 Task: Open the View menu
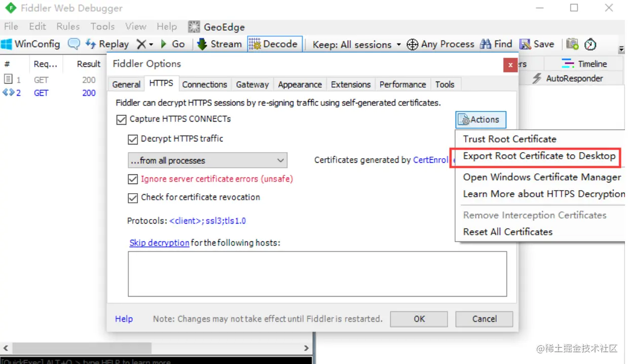click(x=136, y=26)
